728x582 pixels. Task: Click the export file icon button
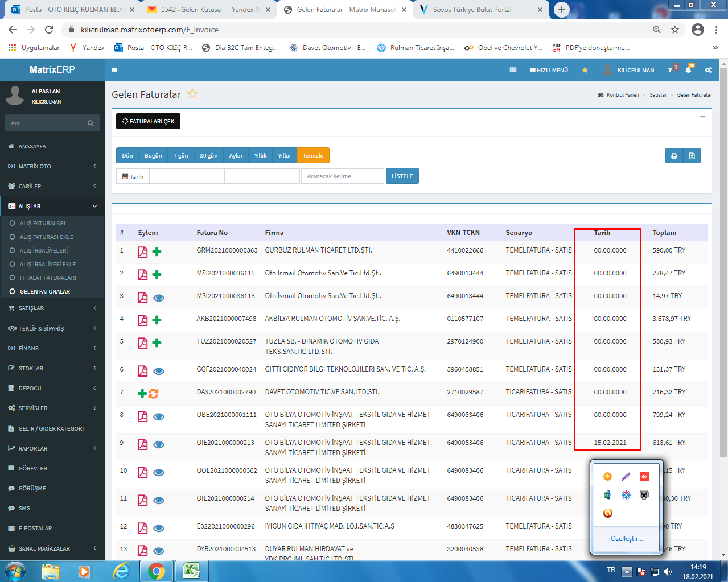pos(692,156)
